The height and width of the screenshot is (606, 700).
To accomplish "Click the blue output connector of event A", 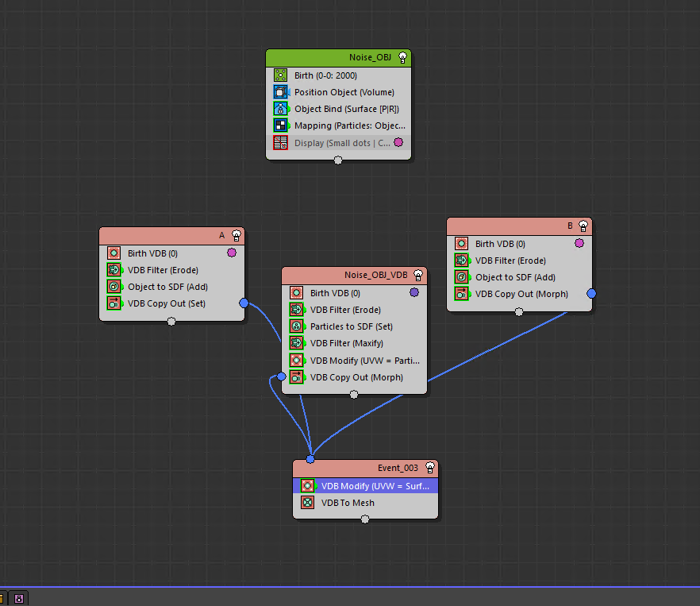I will (x=244, y=303).
